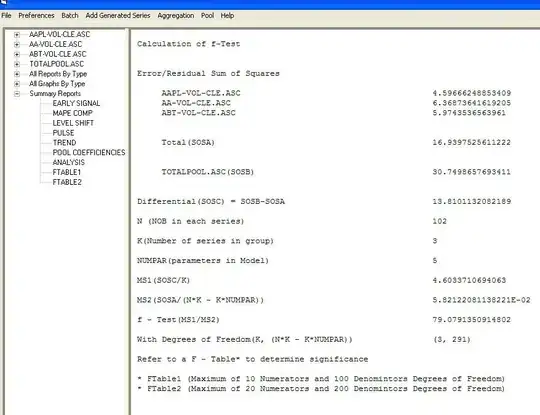Viewport: 540px width, 415px height.
Task: Expand the All Reports By Type node
Action: [x=17, y=74]
